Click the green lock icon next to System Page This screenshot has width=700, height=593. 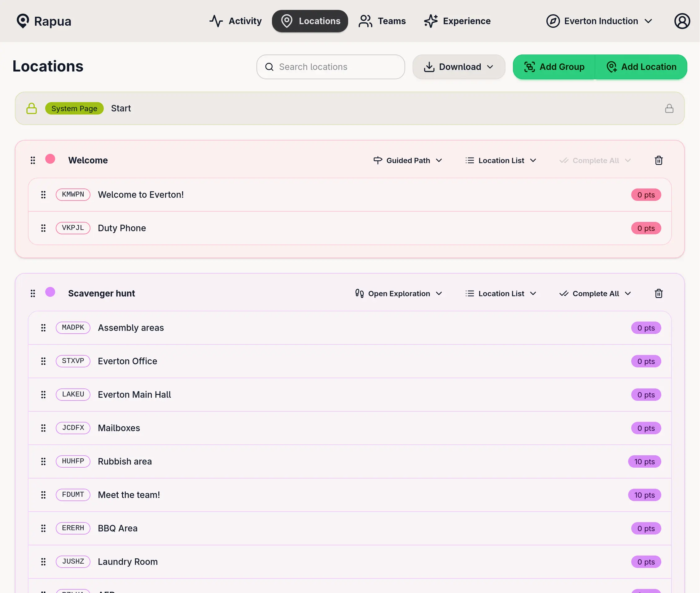coord(32,108)
